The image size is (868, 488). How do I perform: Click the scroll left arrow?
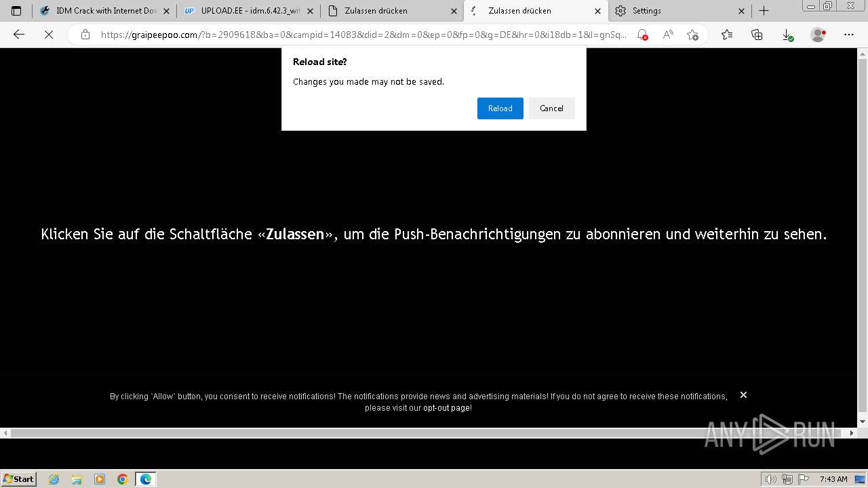point(5,432)
